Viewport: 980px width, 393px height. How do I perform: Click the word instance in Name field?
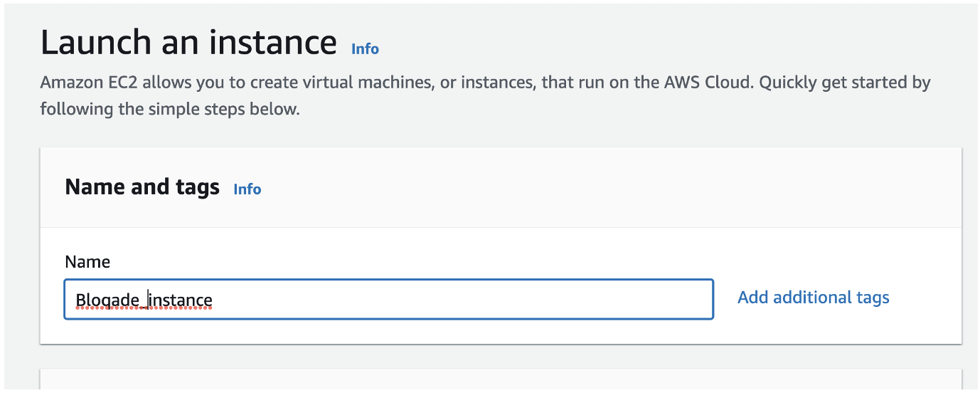(x=181, y=300)
